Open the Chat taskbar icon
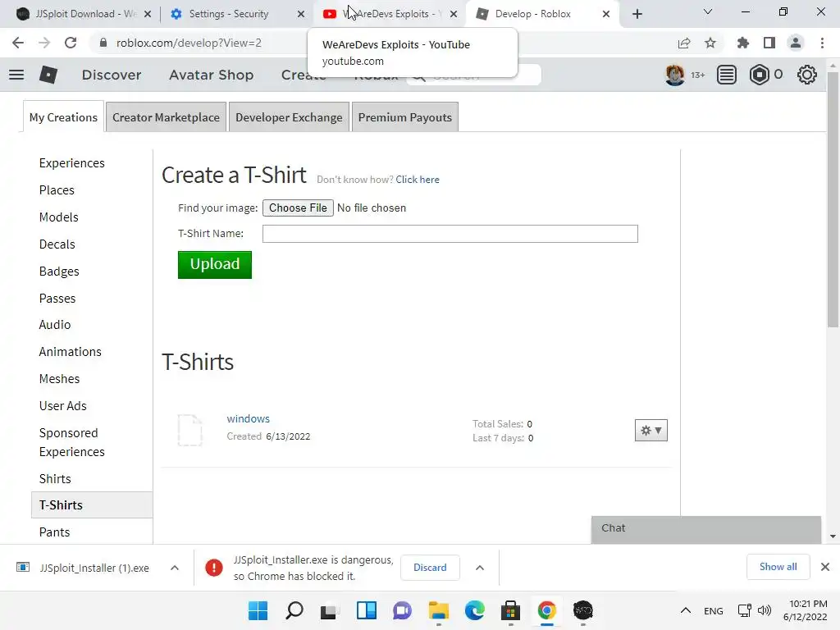The height and width of the screenshot is (630, 840). coord(402,610)
